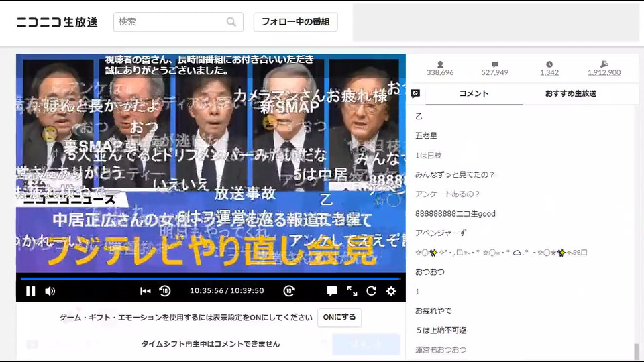Click the search magnifier icon
This screenshot has height=362, width=644.
[231, 21]
